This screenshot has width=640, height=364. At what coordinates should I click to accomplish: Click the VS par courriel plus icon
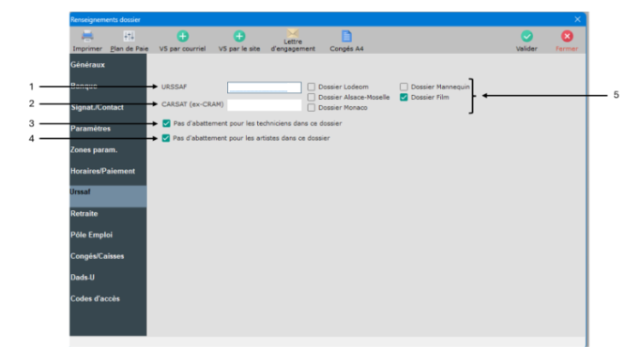tap(183, 37)
